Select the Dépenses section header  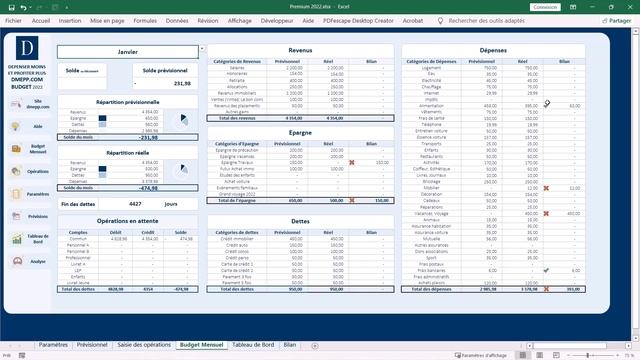[x=493, y=50]
